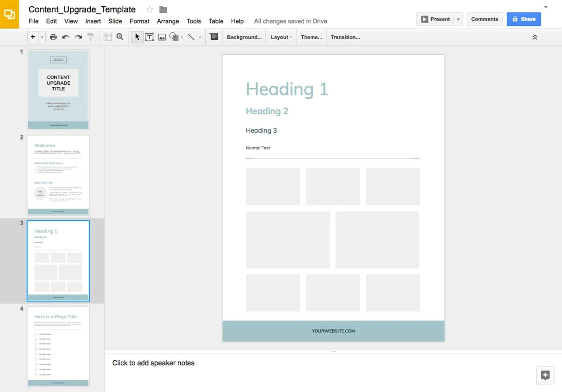Click All changes saved in Drive status
The height and width of the screenshot is (392, 562).
(x=290, y=21)
